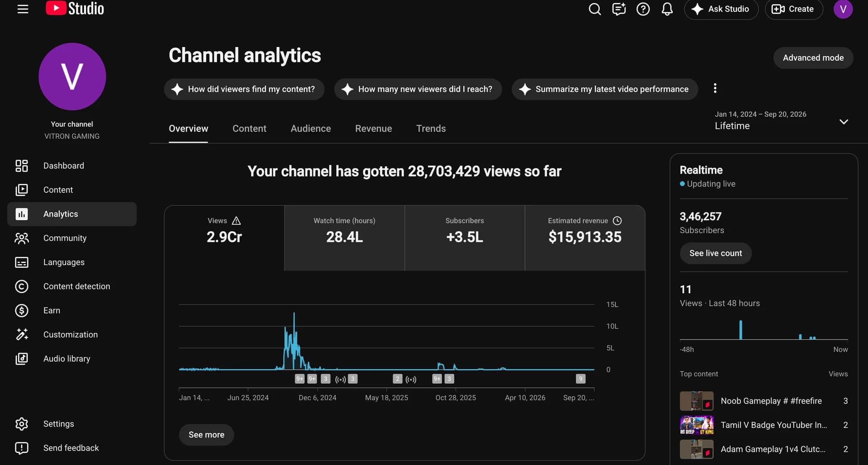The height and width of the screenshot is (465, 868).
Task: Ask 'How did viewers find my content?'
Action: (244, 89)
